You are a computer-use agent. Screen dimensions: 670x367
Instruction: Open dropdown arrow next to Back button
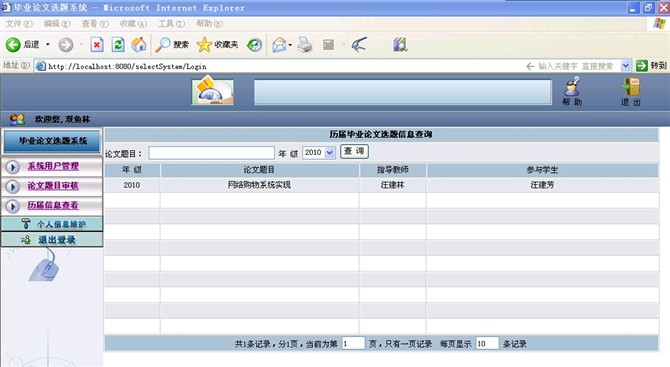coord(47,44)
